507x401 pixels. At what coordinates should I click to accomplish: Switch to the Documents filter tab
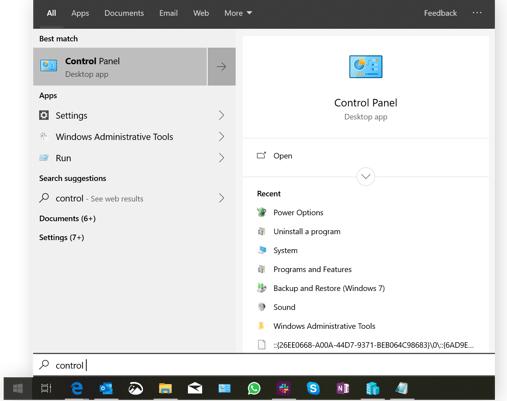tap(124, 13)
